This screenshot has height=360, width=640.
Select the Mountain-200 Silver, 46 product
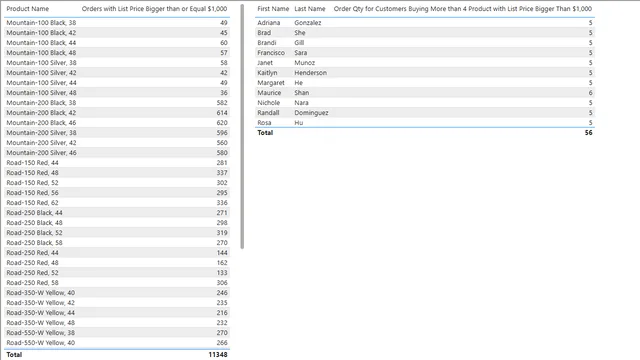(41, 153)
